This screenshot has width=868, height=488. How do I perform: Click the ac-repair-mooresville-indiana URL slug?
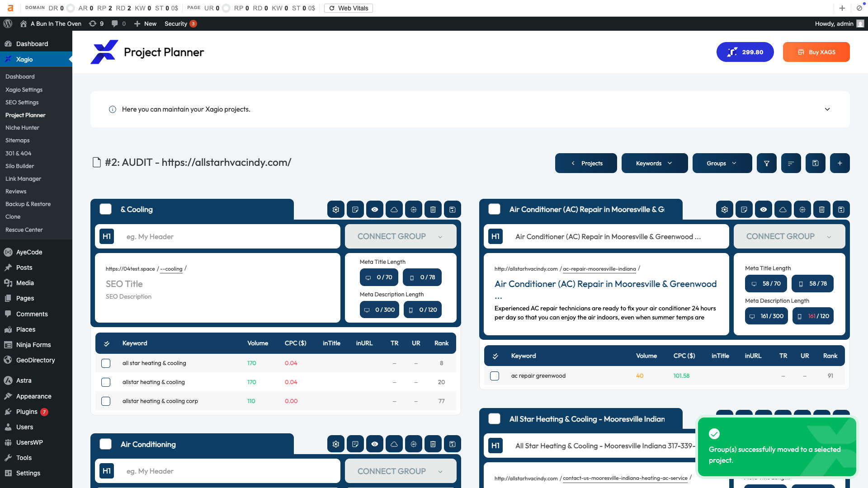(599, 269)
